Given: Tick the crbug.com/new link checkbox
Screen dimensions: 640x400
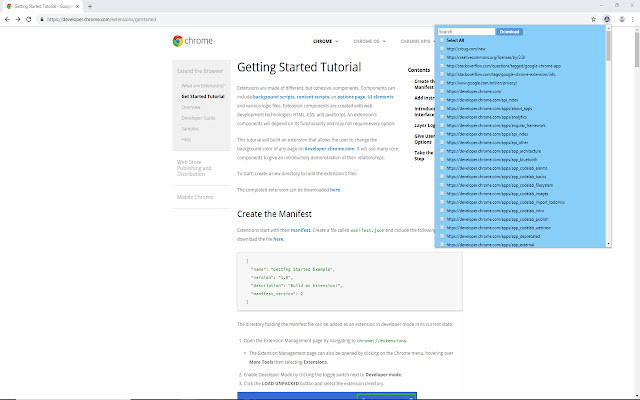Looking at the screenshot, I should click(x=442, y=48).
